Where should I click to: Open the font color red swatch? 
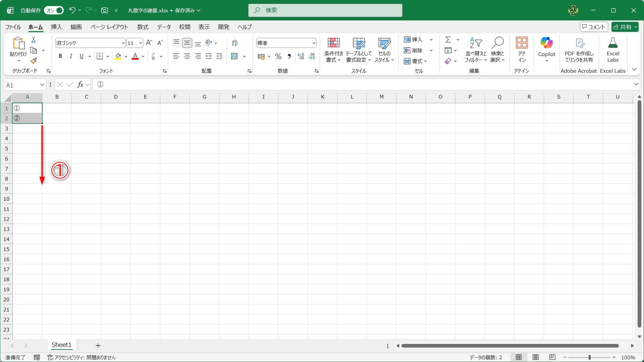point(135,56)
